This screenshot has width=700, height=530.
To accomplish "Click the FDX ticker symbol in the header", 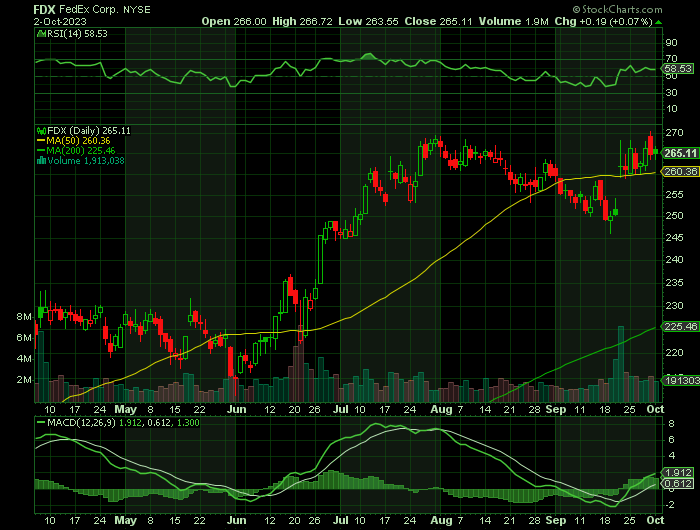I will click(x=45, y=9).
